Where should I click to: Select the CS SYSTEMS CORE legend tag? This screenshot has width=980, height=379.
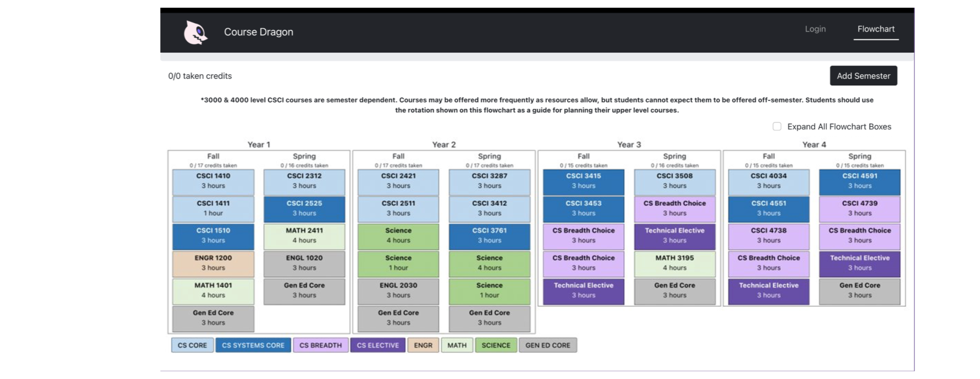(253, 345)
